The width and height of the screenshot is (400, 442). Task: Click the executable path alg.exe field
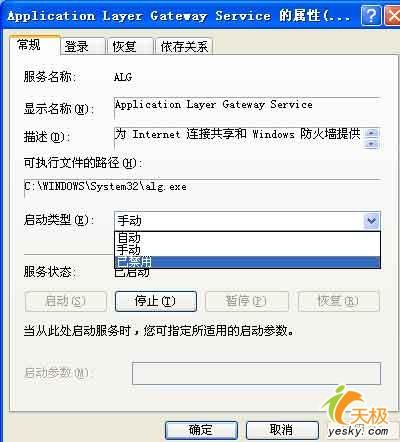(x=202, y=188)
